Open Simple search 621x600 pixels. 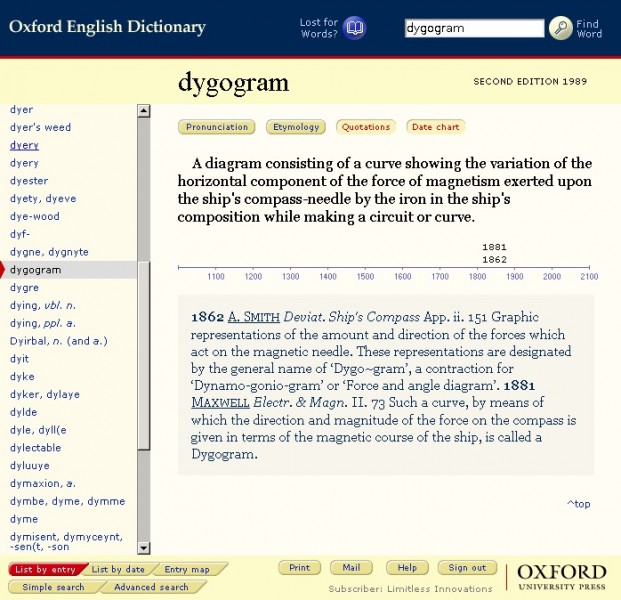click(53, 587)
